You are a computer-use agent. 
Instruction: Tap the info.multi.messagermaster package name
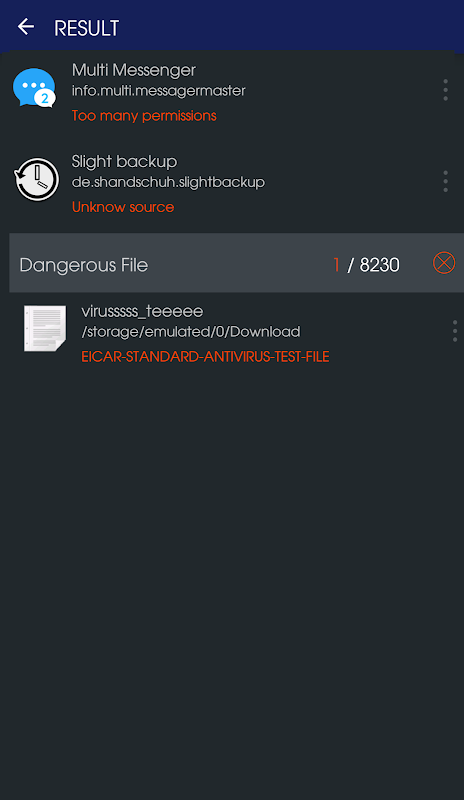tap(159, 91)
